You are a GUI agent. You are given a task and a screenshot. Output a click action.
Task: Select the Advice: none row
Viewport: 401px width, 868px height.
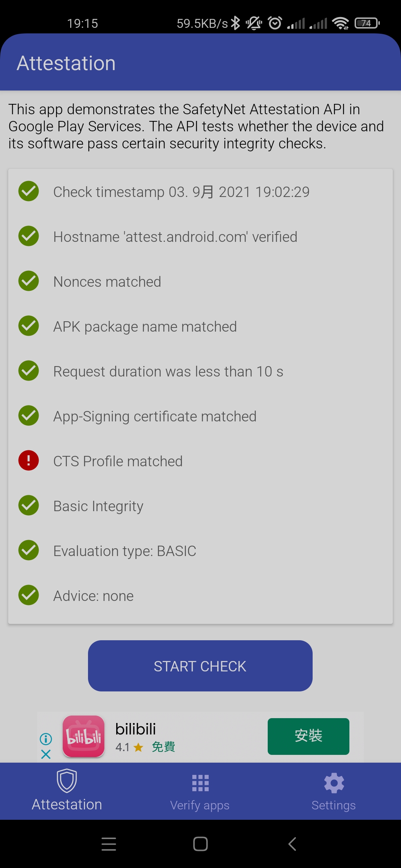point(200,596)
